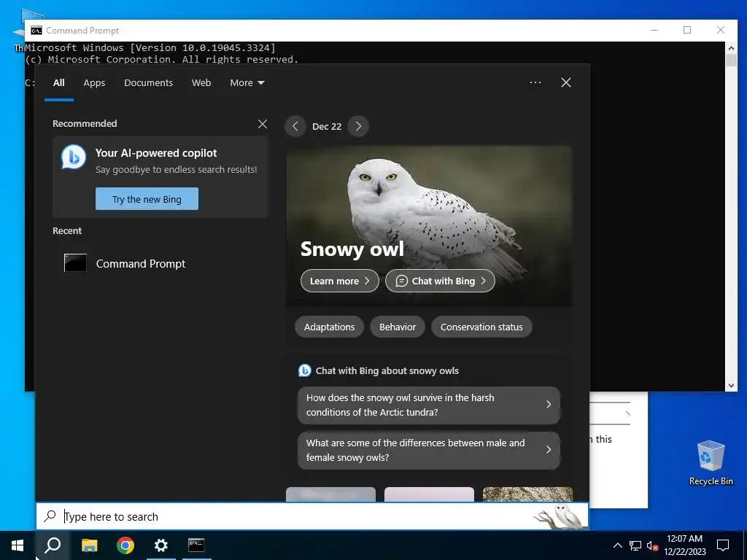Click the taskbar Search magnifier icon

coord(53,545)
